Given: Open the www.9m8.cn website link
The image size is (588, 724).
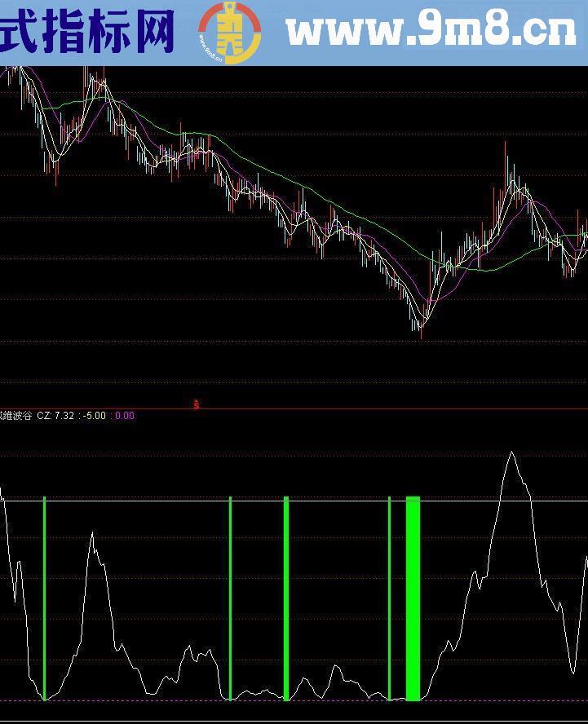Looking at the screenshot, I should point(431,31).
